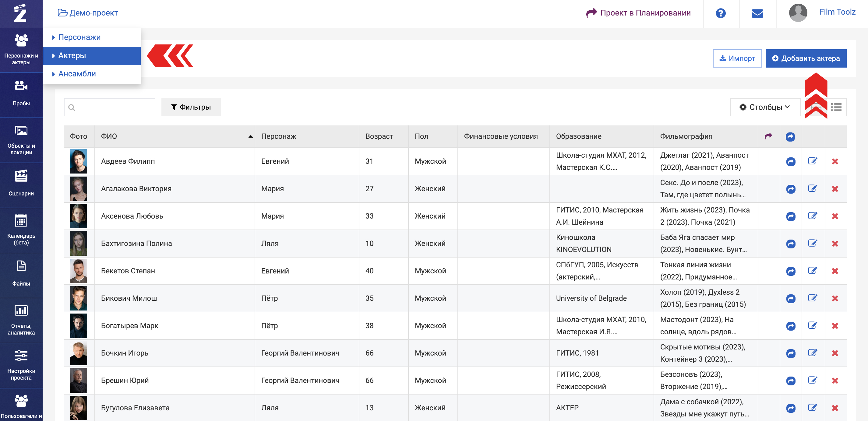Open photo thumbnail of Аксенова Любовь
This screenshot has width=868, height=421.
[78, 216]
